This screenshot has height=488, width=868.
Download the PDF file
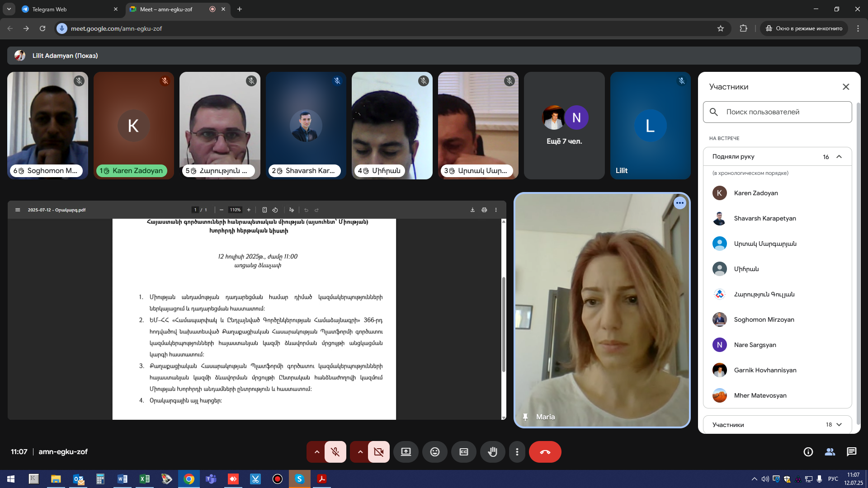(x=472, y=210)
